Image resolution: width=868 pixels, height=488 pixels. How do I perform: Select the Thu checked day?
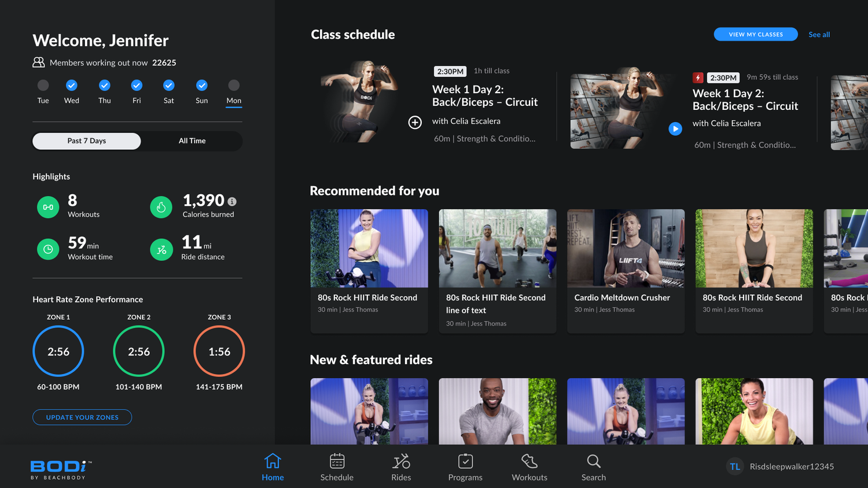click(x=105, y=85)
